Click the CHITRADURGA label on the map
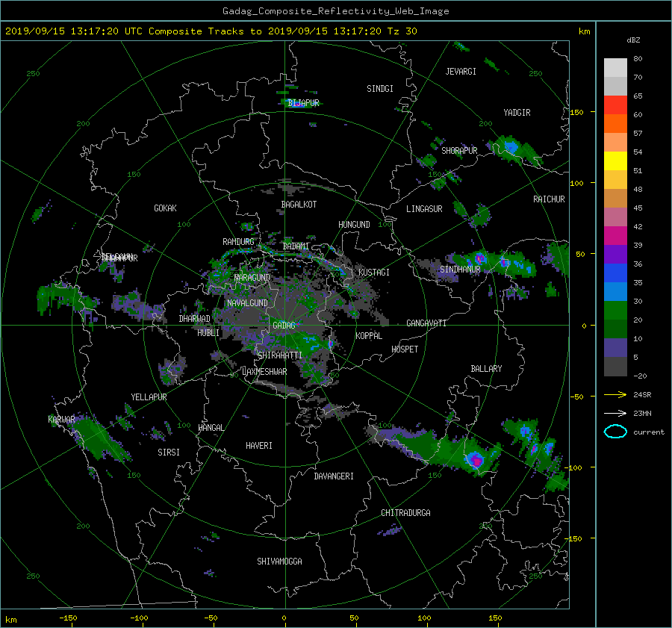Image resolution: width=672 pixels, height=628 pixels. coord(405,513)
